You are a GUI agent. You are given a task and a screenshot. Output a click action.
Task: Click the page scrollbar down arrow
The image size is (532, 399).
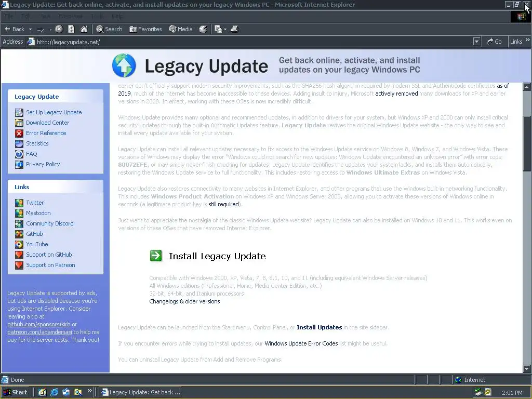[527, 368]
